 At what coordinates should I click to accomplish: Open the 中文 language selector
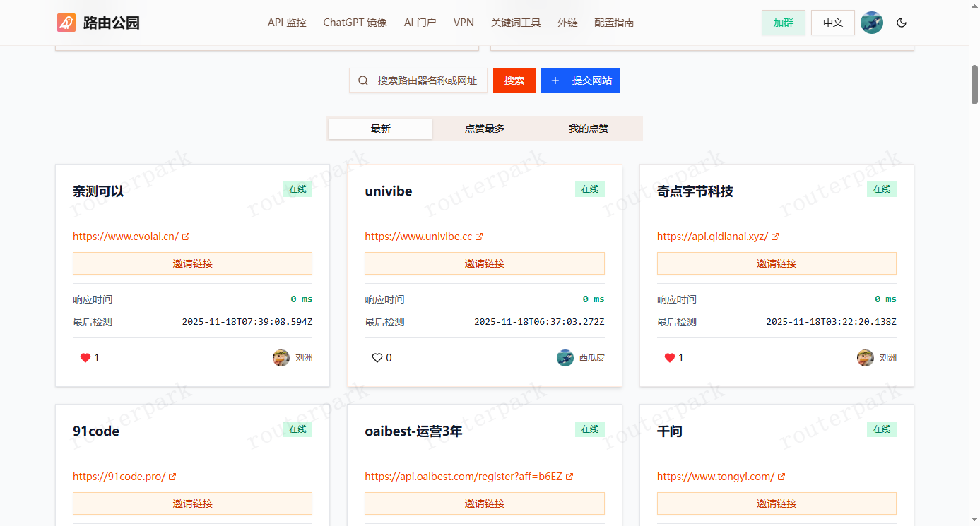(833, 23)
